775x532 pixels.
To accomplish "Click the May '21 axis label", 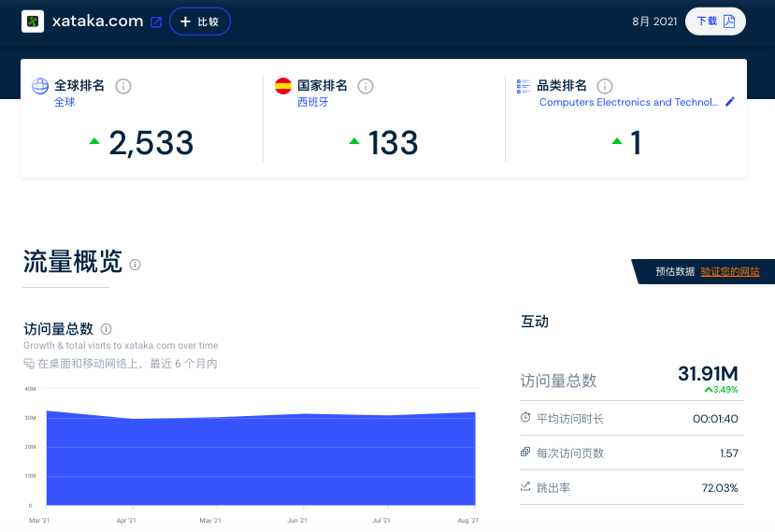I will point(210,520).
